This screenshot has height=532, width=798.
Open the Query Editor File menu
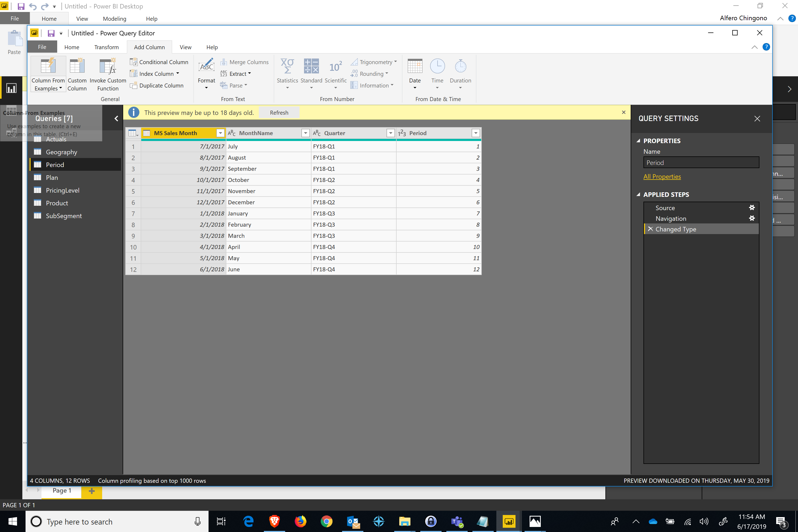[42, 47]
